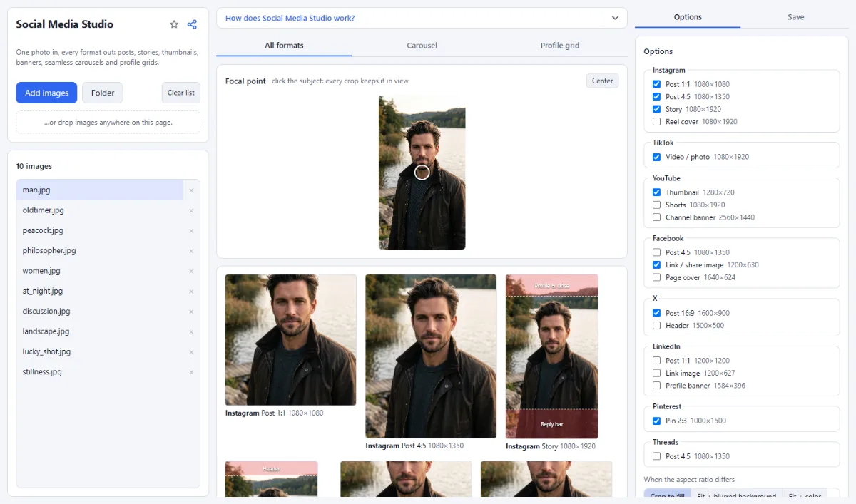The image size is (856, 504).
Task: Select oldtimer.jpg in the image list
Action: coord(100,210)
